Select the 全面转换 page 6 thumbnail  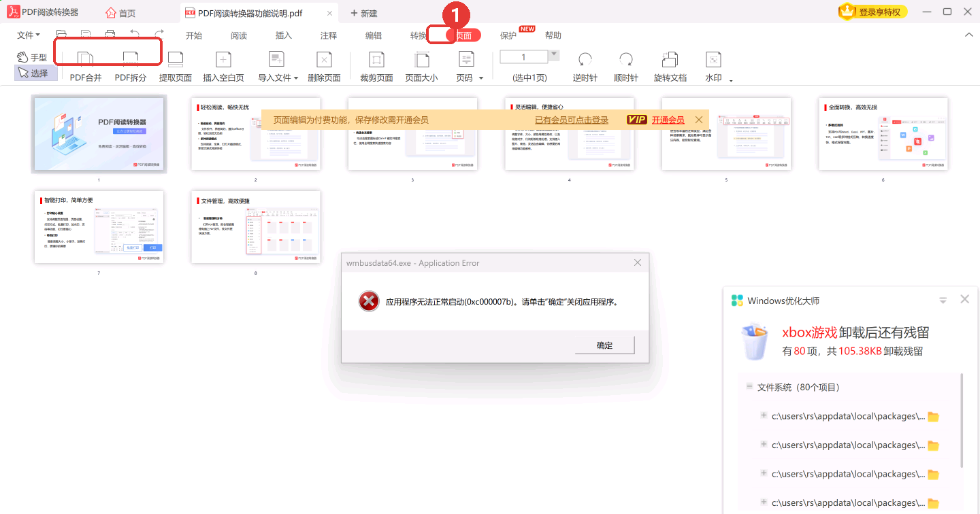[883, 134]
